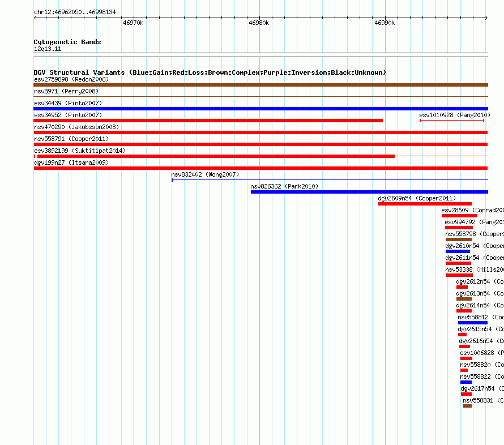The height and width of the screenshot is (445, 504).
Task: Click the 12q13.11 cytogenetic band label
Action: 48,49
